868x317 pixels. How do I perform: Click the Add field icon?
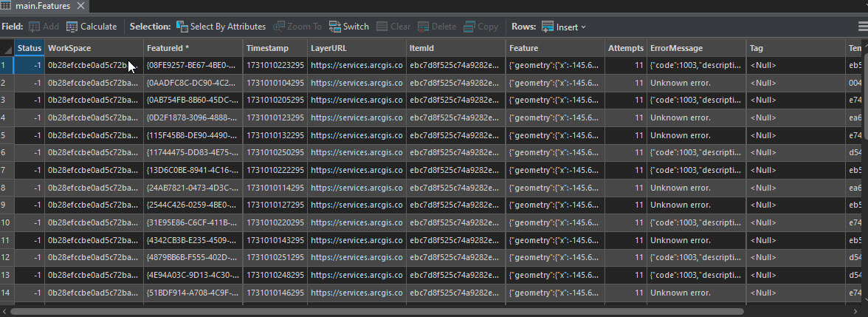pyautogui.click(x=34, y=27)
